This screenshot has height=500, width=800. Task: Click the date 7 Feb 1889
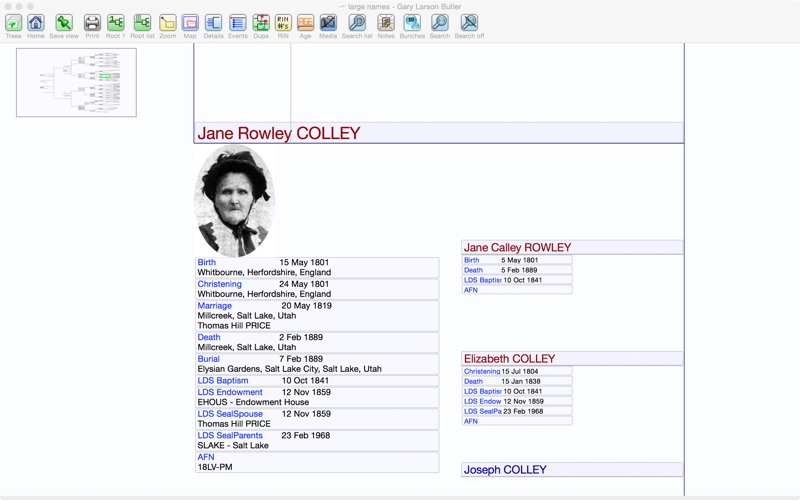click(x=301, y=359)
